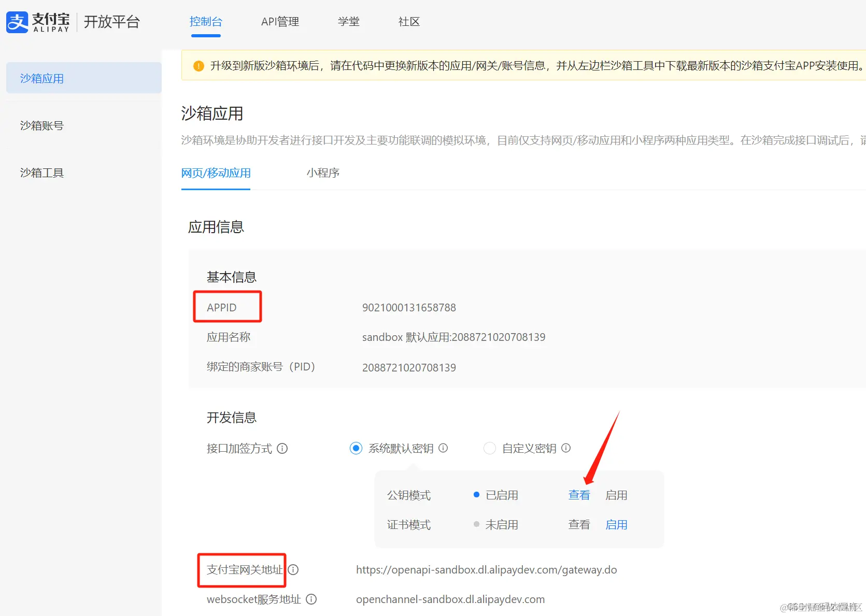Click the 应用名称 label
The width and height of the screenshot is (866, 616).
point(229,337)
